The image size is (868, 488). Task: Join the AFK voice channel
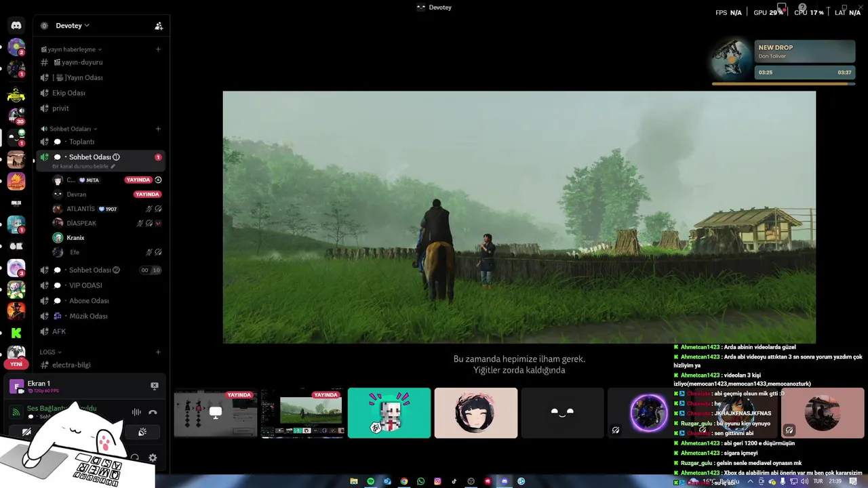[x=100, y=331]
